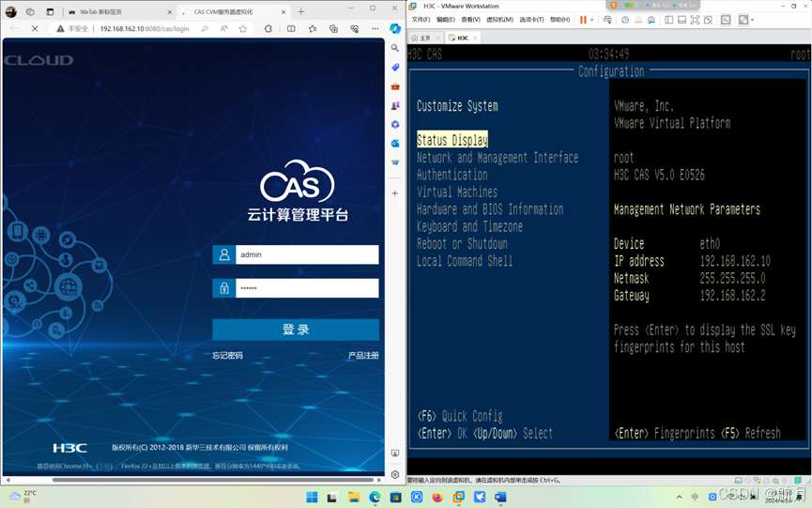Open the Copilot sidebar icon
The width and height of the screenshot is (812, 508).
click(x=395, y=28)
